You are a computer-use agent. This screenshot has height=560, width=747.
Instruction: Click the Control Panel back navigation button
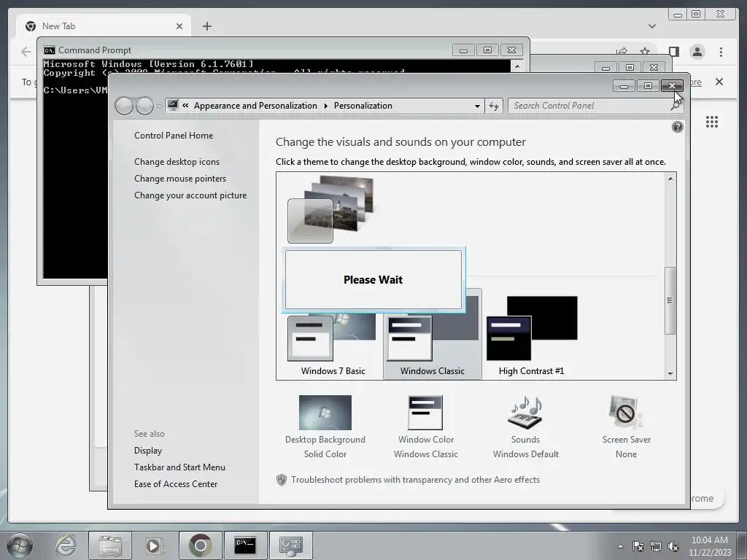point(124,106)
